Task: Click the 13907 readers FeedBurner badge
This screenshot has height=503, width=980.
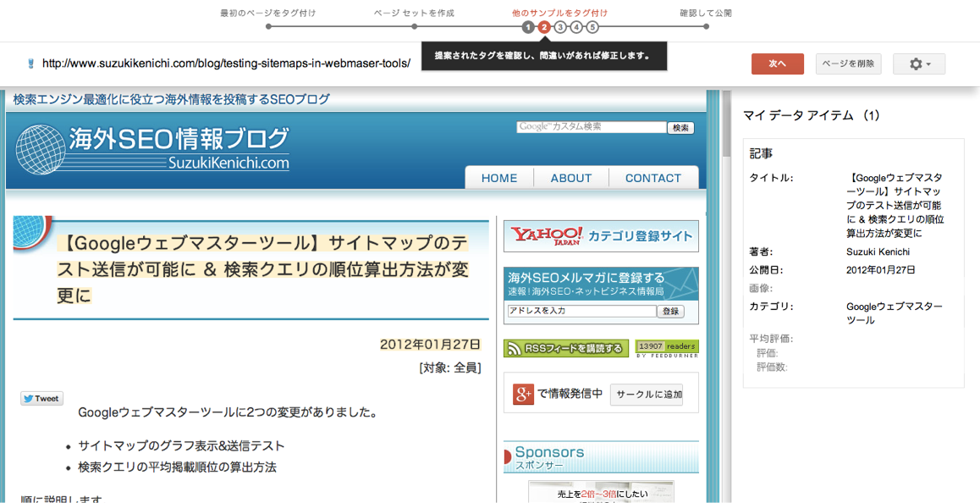Action: [667, 349]
